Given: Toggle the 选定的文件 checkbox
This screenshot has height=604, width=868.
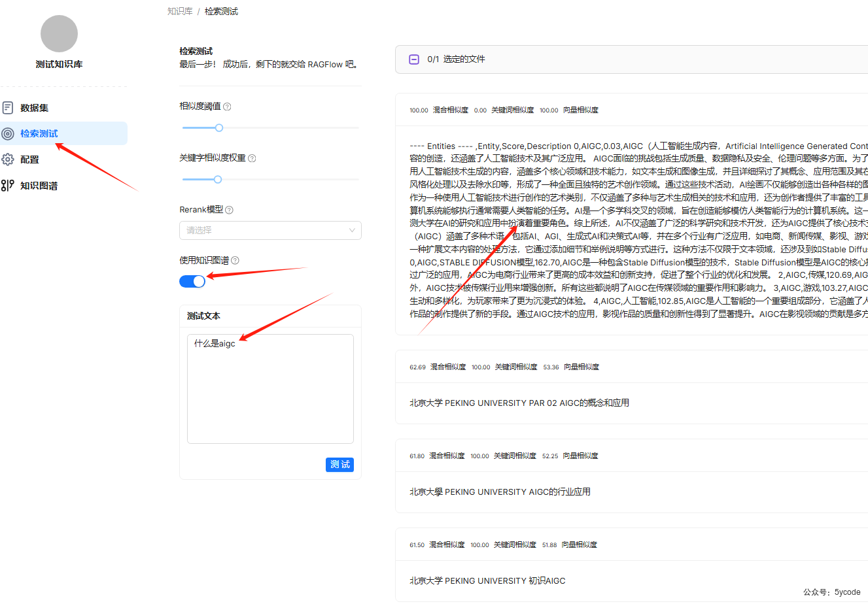Looking at the screenshot, I should click(414, 59).
